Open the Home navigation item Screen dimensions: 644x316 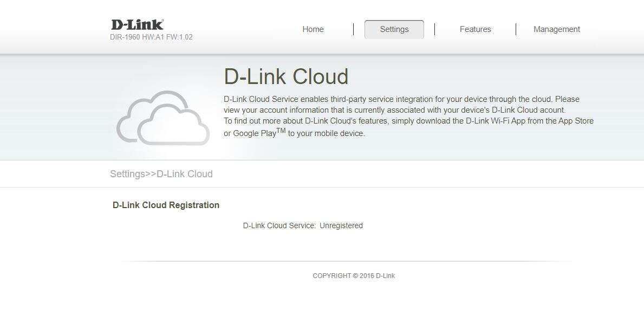pos(313,29)
